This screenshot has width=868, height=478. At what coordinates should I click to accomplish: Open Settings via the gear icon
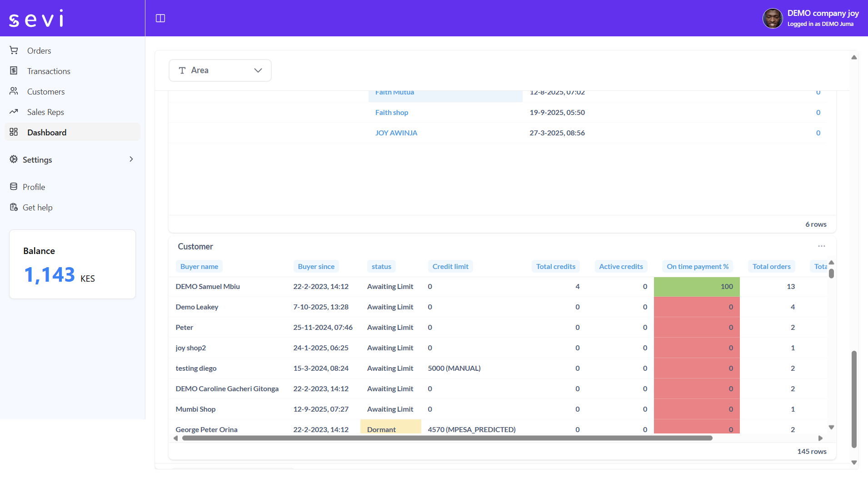pos(14,159)
